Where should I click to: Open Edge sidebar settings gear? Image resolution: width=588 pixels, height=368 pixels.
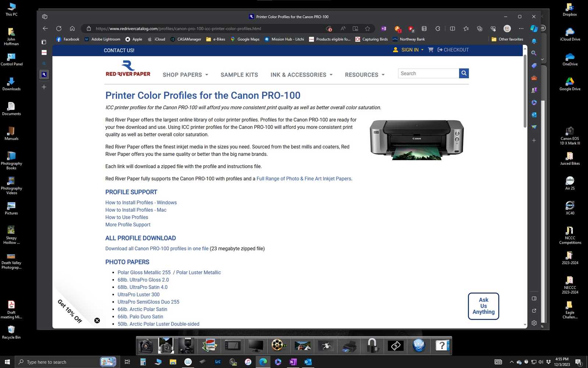[x=534, y=323]
